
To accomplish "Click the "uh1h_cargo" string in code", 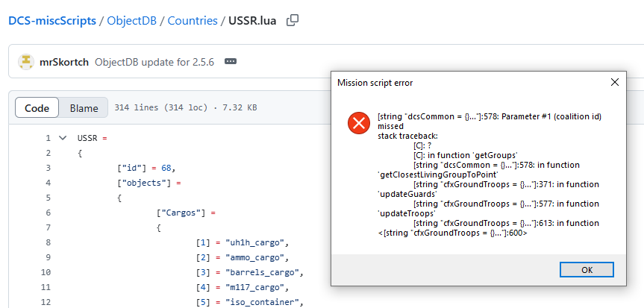I will click(255, 242).
